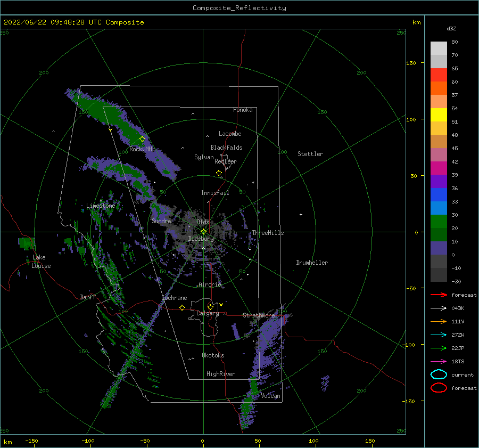Select the red 65-60 dBZ swatch
This screenshot has width=479, height=448.
point(439,75)
